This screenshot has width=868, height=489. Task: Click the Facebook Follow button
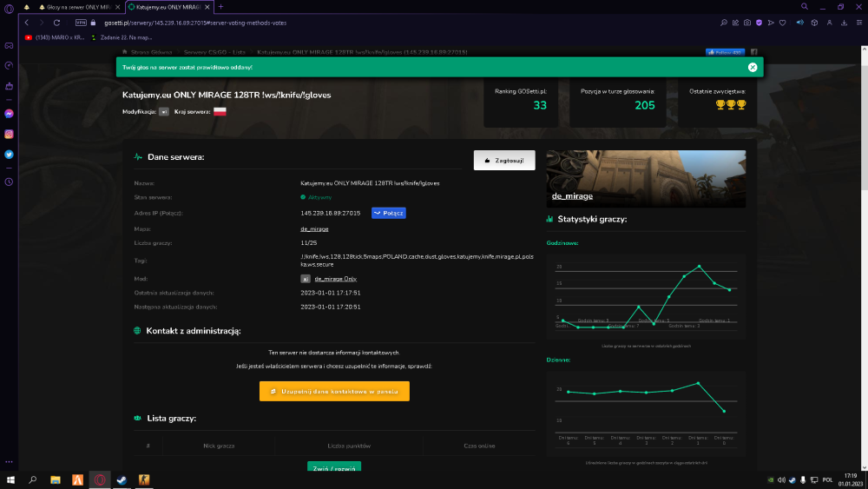click(725, 53)
